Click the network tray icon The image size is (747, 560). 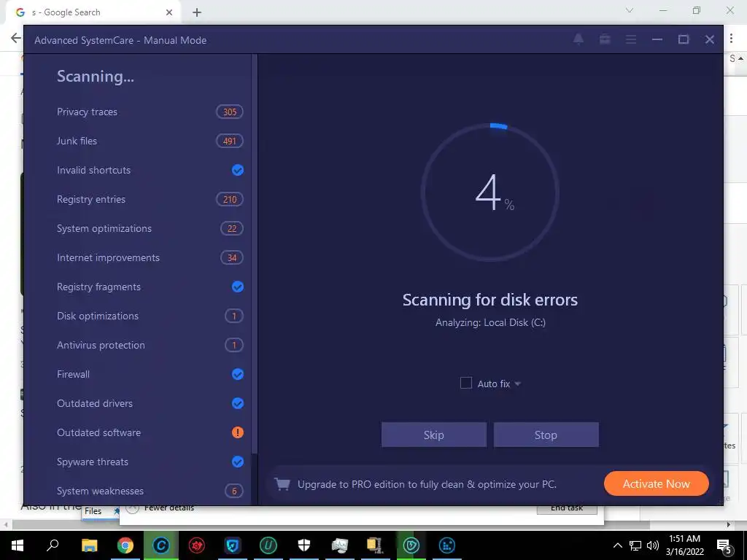(635, 545)
